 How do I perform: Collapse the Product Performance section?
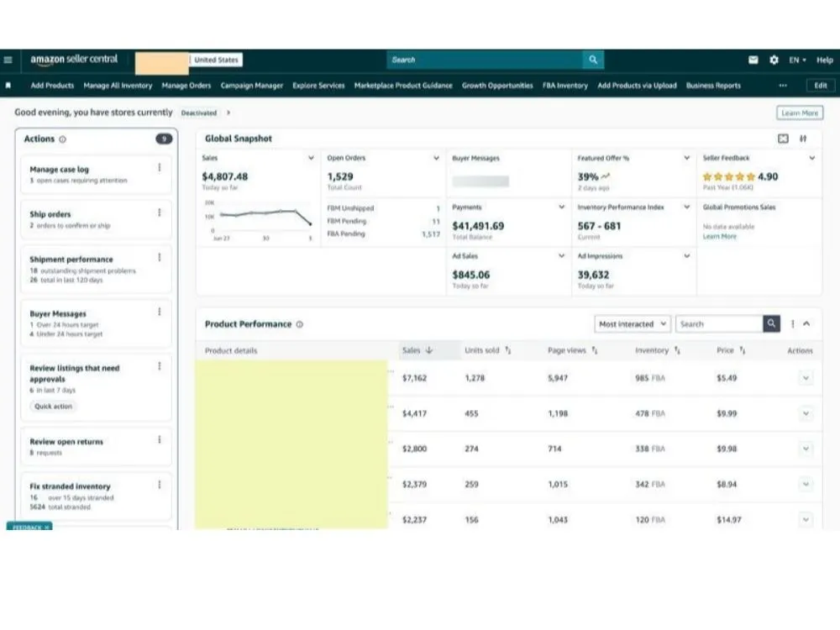[x=806, y=324]
